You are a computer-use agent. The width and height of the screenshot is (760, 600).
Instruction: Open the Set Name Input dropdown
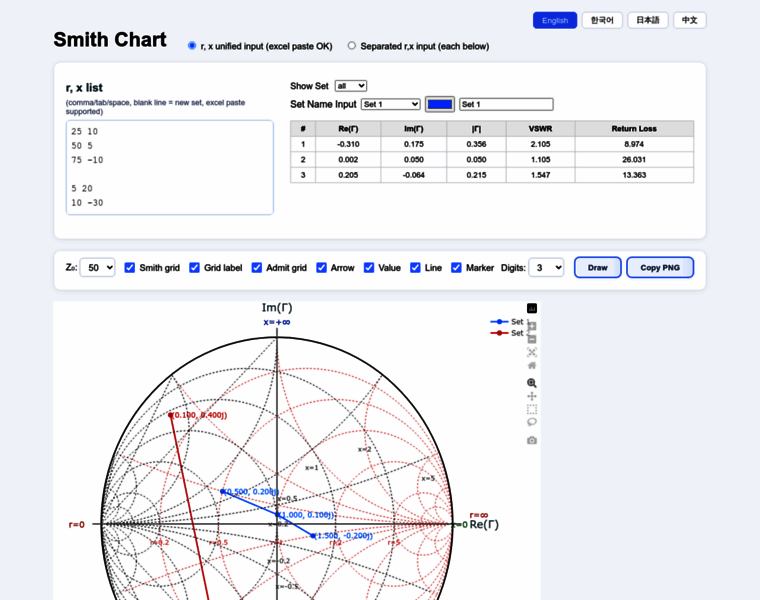(391, 104)
